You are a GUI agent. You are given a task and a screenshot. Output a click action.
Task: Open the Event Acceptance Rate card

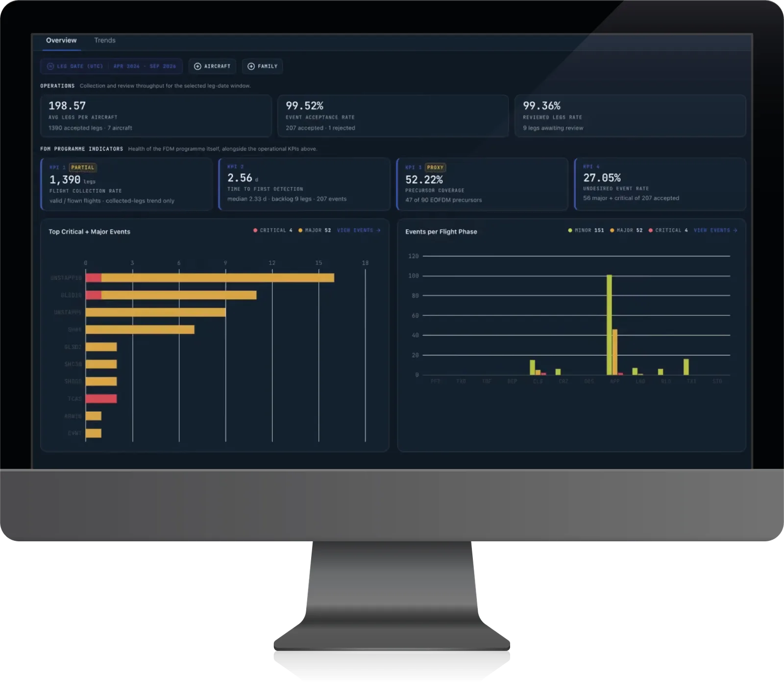coord(393,116)
